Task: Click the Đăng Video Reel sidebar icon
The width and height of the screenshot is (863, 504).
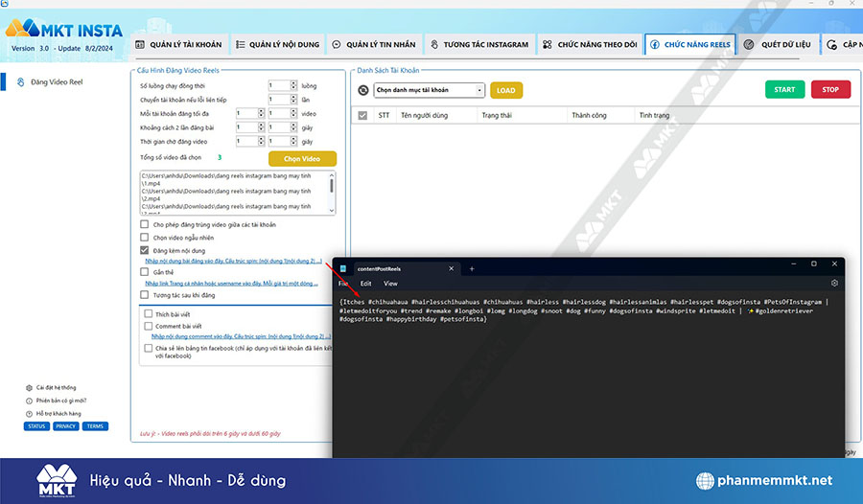Action: click(21, 82)
